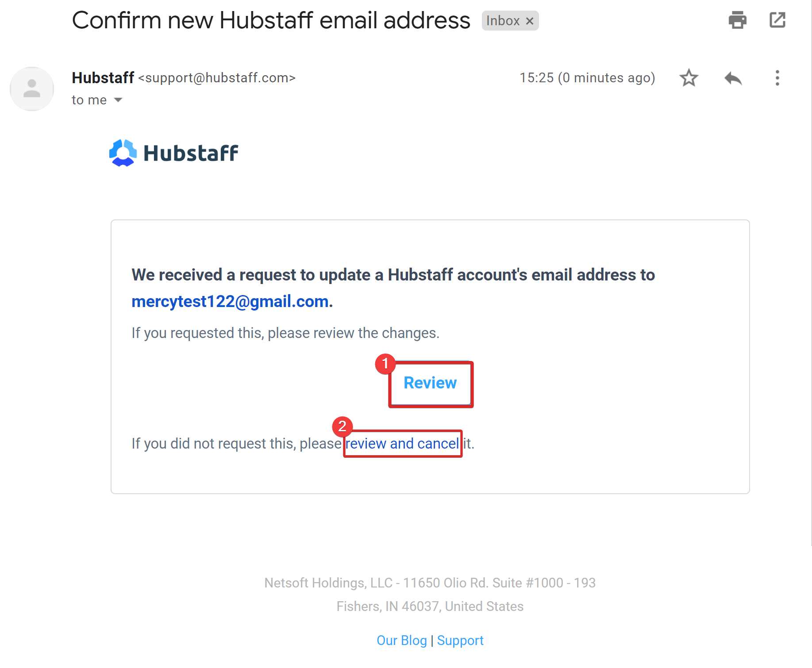812x668 pixels.
Task: Click the Hubstaff sender name
Action: (x=103, y=78)
